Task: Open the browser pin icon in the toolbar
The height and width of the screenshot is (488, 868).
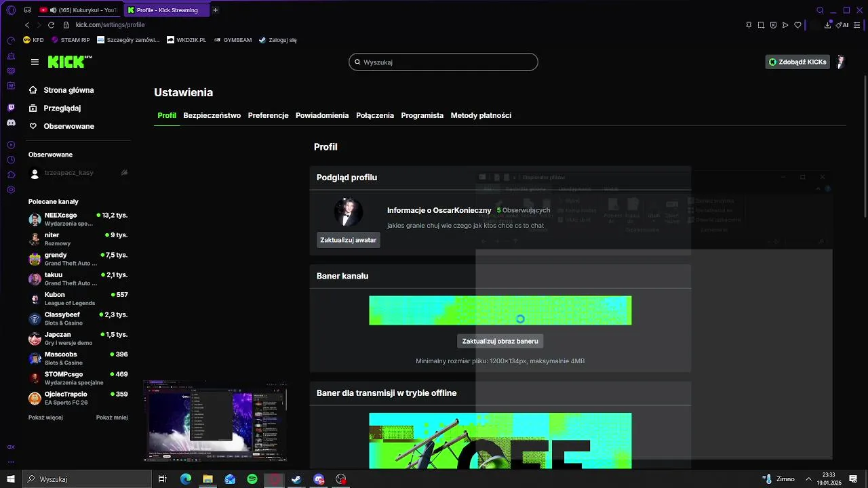Action: pyautogui.click(x=749, y=24)
